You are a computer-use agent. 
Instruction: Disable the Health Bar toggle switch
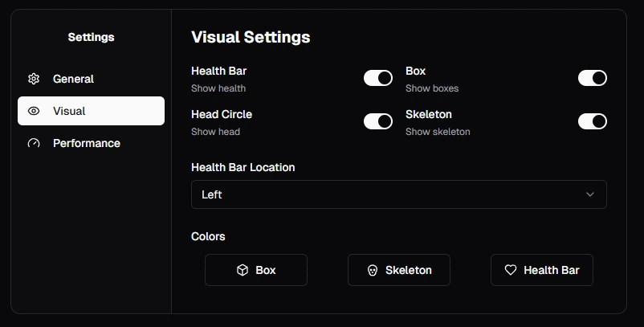(378, 78)
